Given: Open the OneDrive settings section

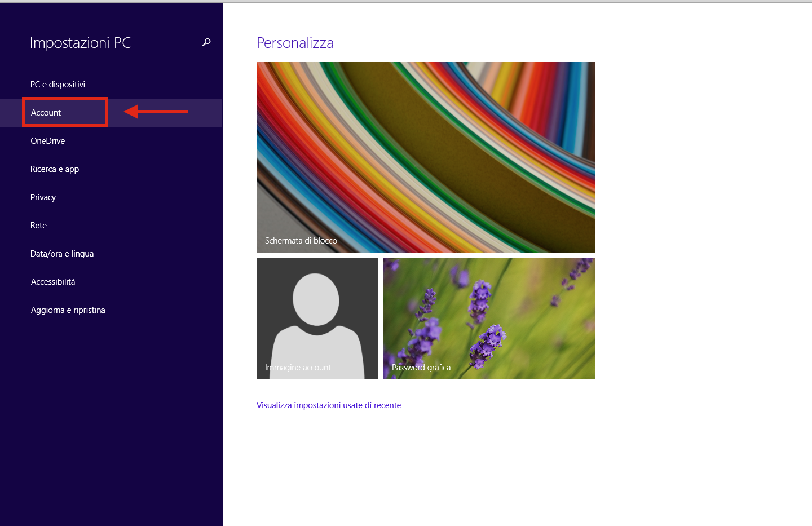Looking at the screenshot, I should 111,141.
